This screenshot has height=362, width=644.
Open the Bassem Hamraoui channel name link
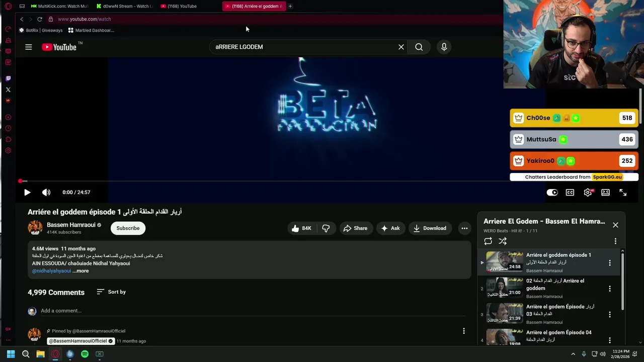point(71,225)
